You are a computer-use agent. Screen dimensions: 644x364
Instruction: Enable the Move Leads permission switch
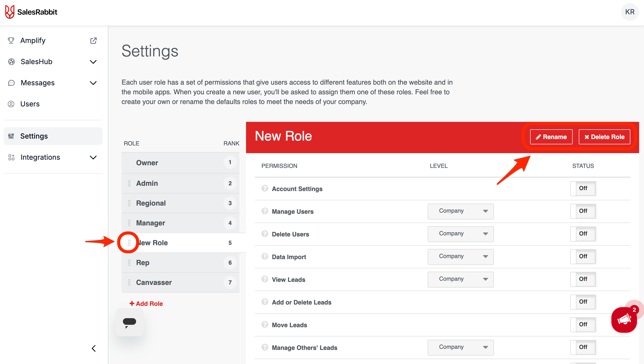(x=583, y=325)
